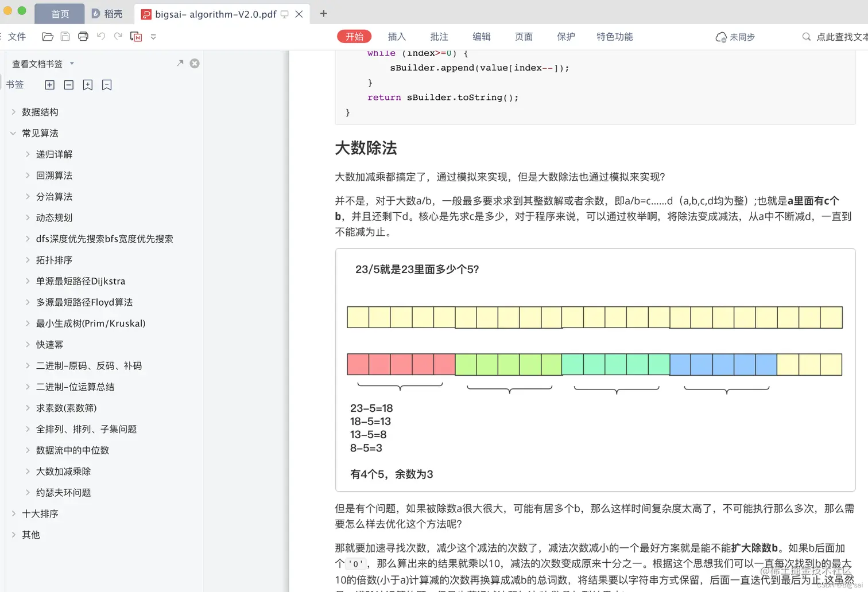Open 二进制-位运算总结 bookmark
The height and width of the screenshot is (592, 868).
coord(75,387)
